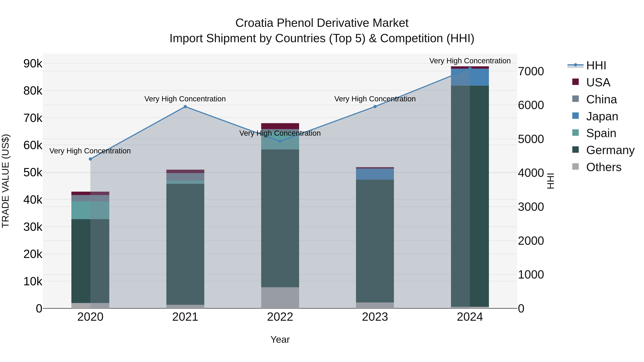This screenshot has width=644, height=362.
Task: Click the 2021 China bar segment
Action: click(185, 177)
